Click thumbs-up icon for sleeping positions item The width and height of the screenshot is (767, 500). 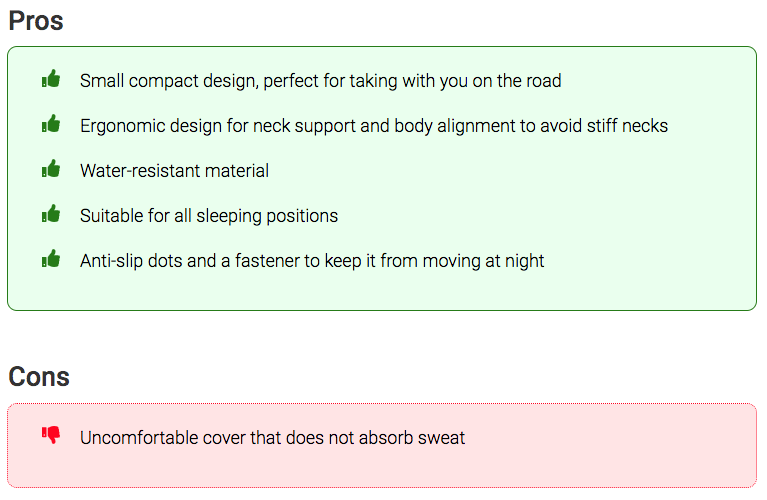pyautogui.click(x=51, y=214)
